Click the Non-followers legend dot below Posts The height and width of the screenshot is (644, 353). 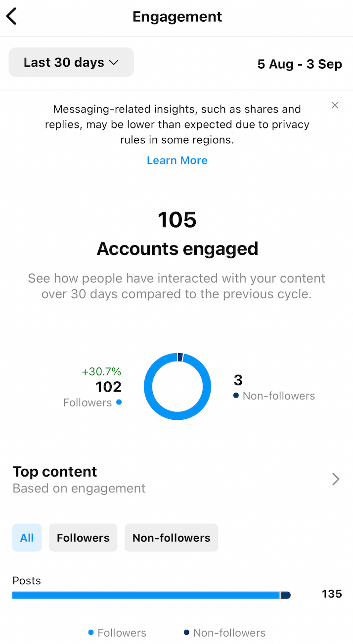pos(186,633)
